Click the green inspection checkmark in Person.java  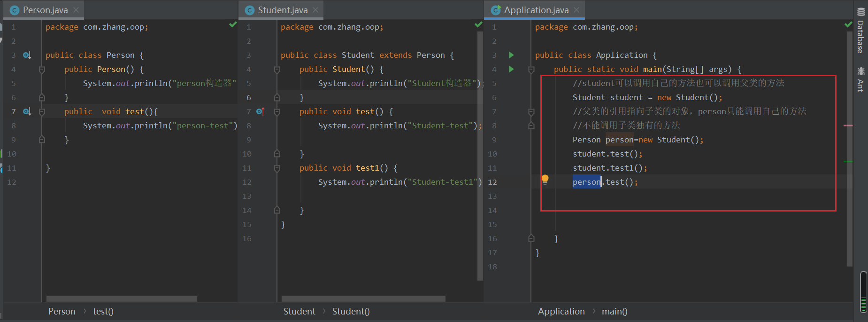(x=233, y=24)
